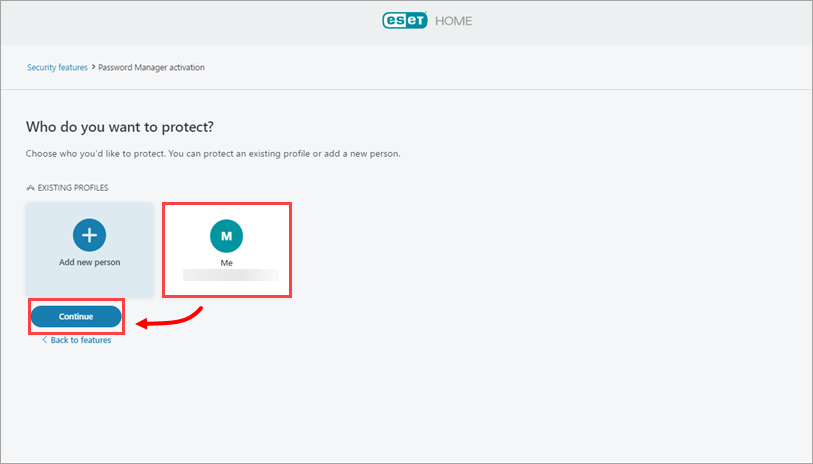This screenshot has height=464, width=813.
Task: Click the M avatar icon for Me
Action: (x=227, y=236)
